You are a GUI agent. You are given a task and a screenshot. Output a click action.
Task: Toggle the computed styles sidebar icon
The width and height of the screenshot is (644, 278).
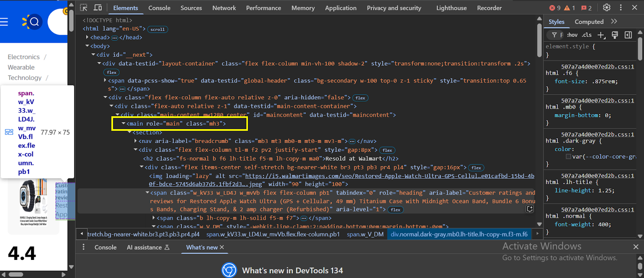tap(628, 35)
